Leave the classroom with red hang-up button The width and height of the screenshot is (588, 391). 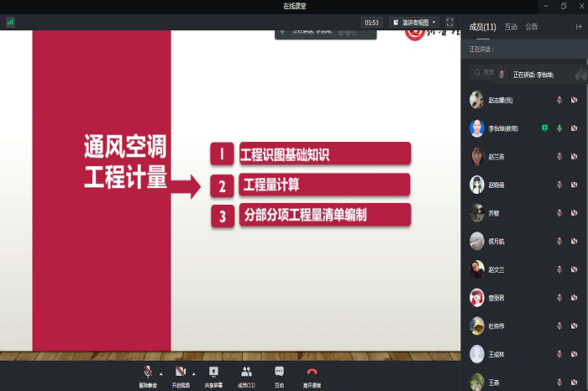312,372
